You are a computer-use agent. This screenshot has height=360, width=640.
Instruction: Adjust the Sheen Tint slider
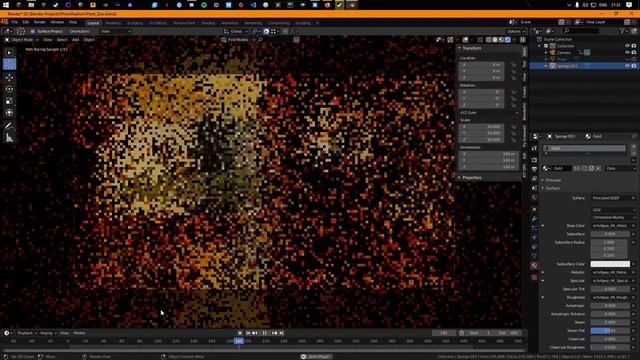click(x=610, y=331)
